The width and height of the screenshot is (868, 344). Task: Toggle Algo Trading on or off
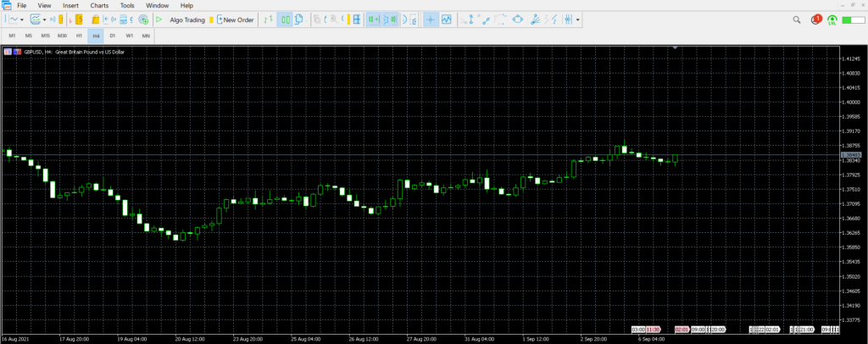187,19
